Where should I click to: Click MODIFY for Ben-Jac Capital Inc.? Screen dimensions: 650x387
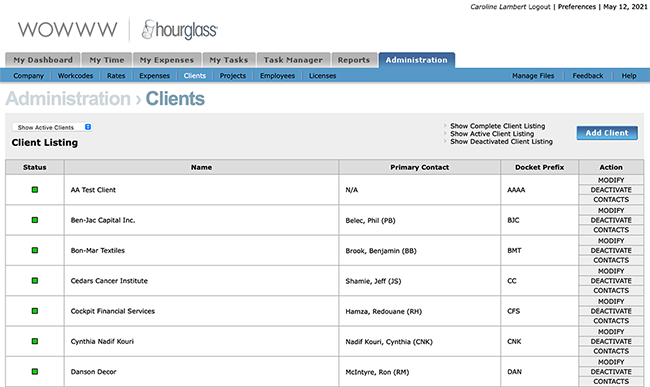611,210
